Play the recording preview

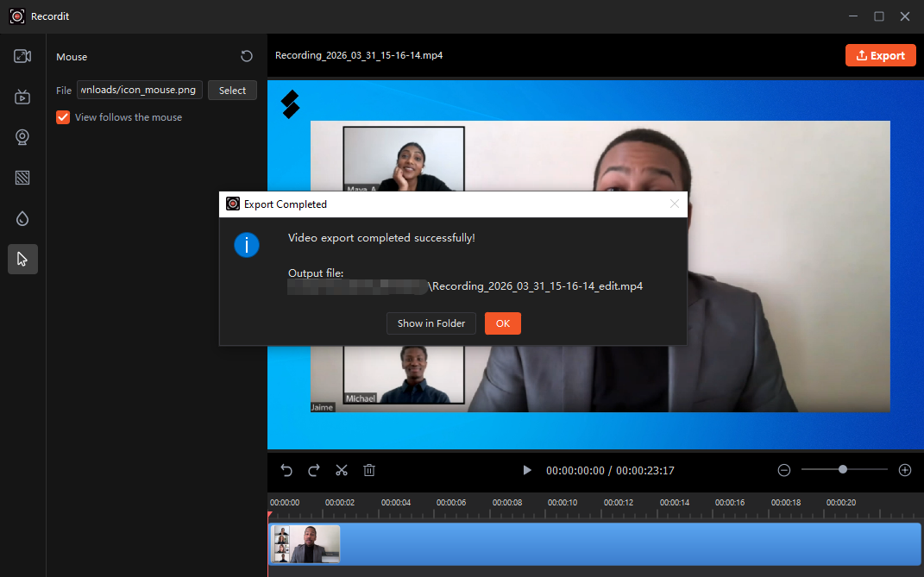(x=527, y=470)
